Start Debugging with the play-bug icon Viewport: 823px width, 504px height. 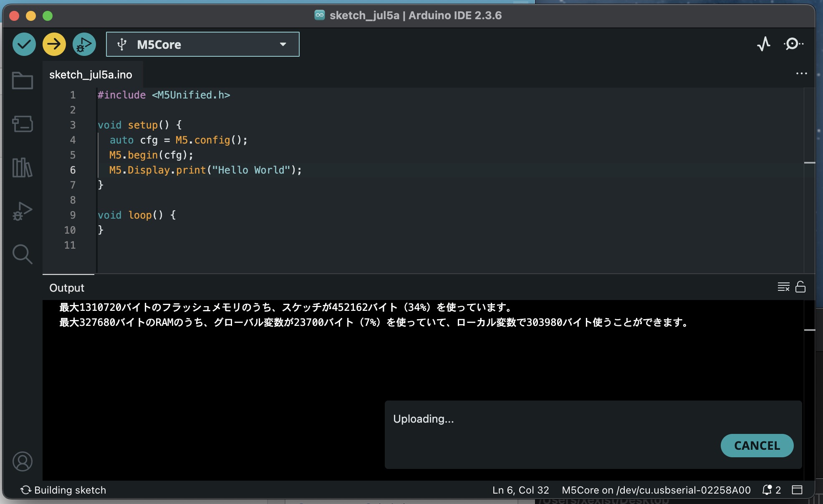click(84, 44)
